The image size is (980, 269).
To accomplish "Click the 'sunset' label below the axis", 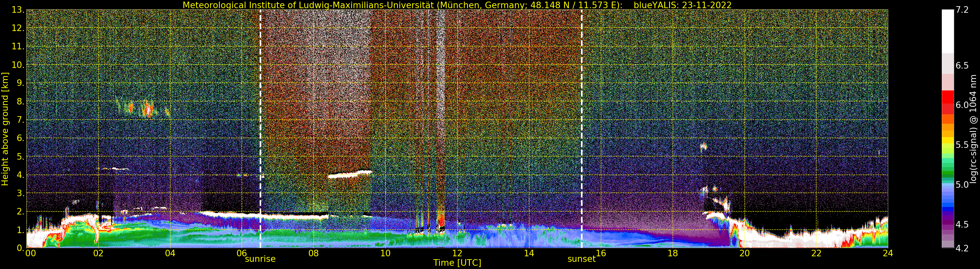I will 581,259.
